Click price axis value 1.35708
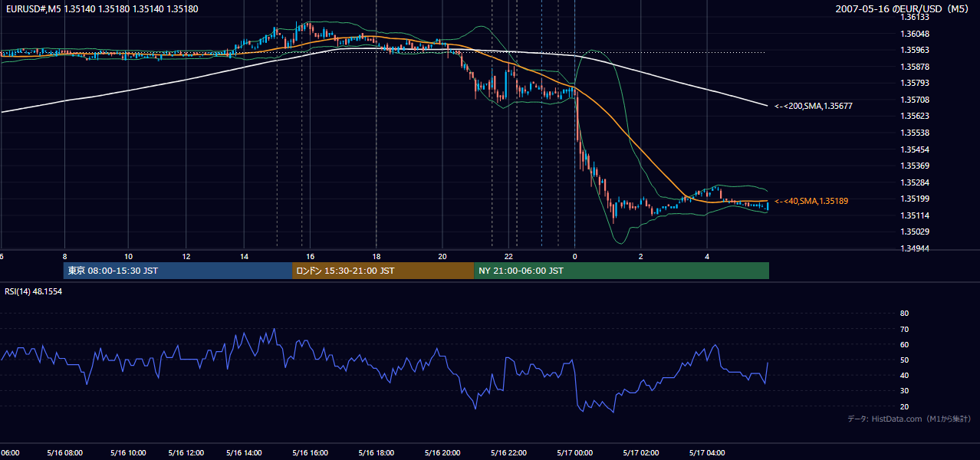Screen dimensions: 980x460 (915, 100)
